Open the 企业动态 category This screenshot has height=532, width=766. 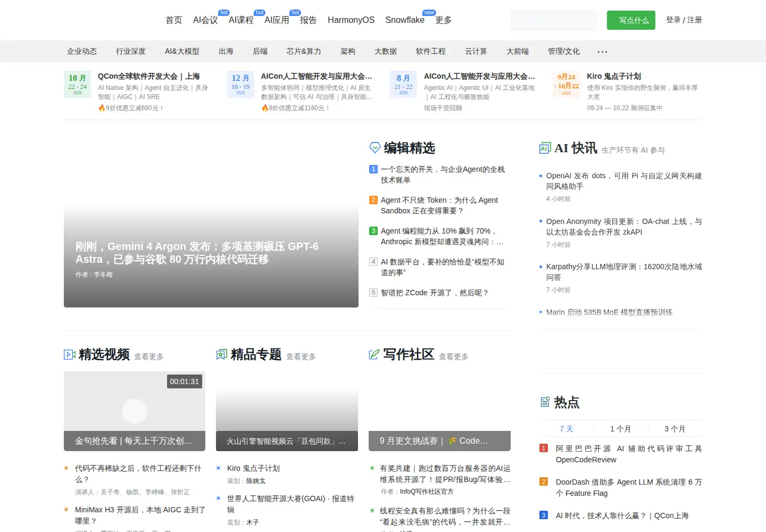[x=82, y=52]
